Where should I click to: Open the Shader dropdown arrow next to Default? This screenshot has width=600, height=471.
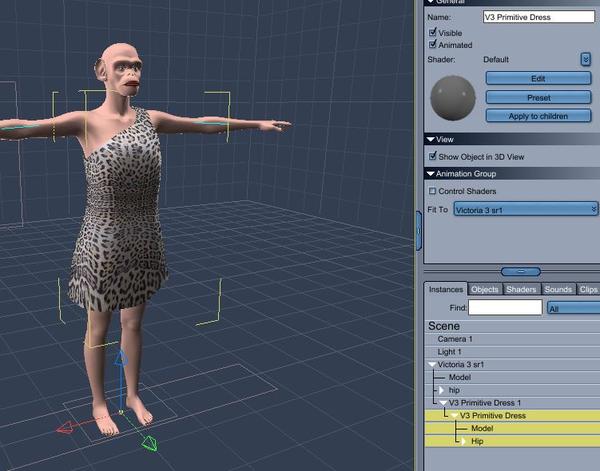point(585,59)
